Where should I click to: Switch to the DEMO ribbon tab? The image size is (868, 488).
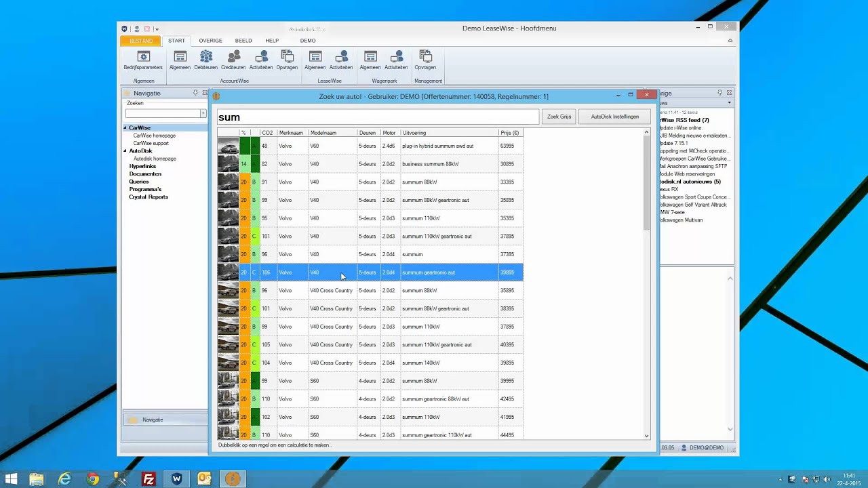click(x=308, y=41)
